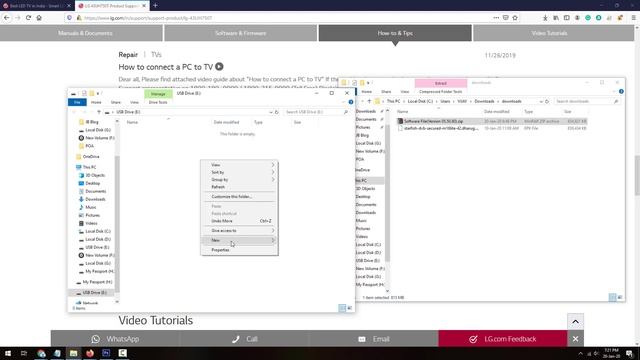Open the New submenu in the context menu
This screenshot has height=360, width=640.
click(240, 240)
